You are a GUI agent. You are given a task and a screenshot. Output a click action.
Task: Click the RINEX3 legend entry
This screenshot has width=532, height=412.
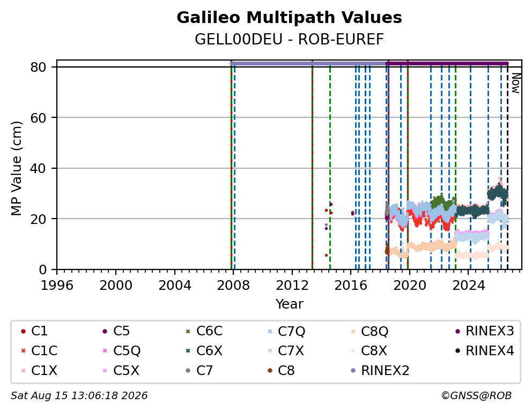tap(484, 331)
